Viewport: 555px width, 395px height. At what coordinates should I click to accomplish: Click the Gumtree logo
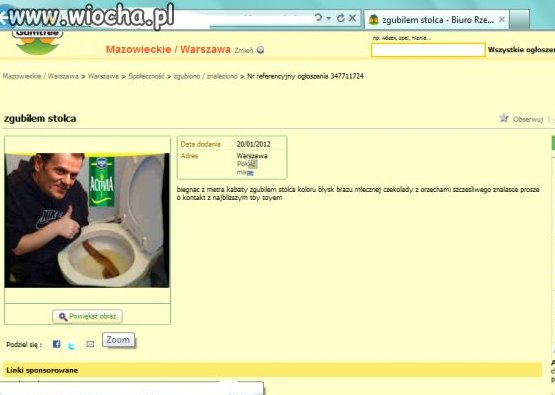(x=38, y=42)
